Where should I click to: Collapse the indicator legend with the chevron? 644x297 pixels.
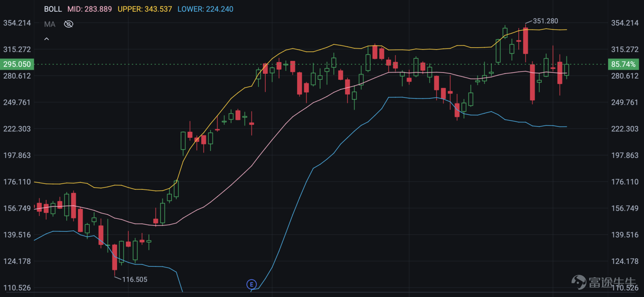(x=47, y=39)
